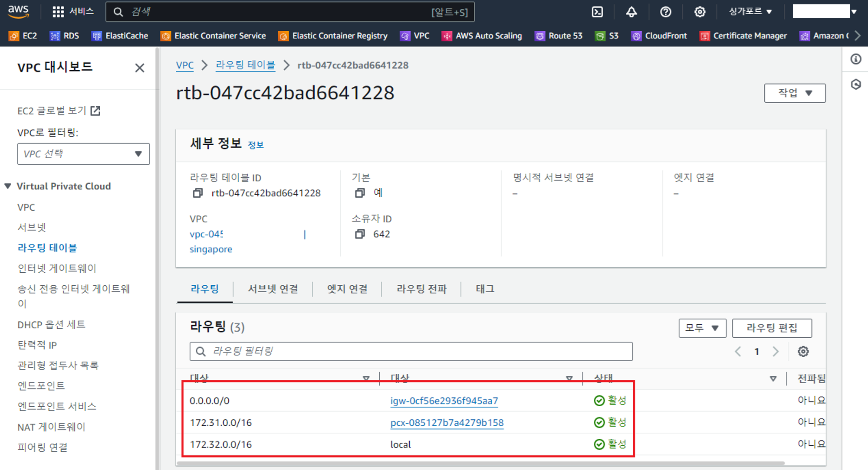The width and height of the screenshot is (868, 470).
Task: Open the services grid menu icon
Action: tap(58, 12)
